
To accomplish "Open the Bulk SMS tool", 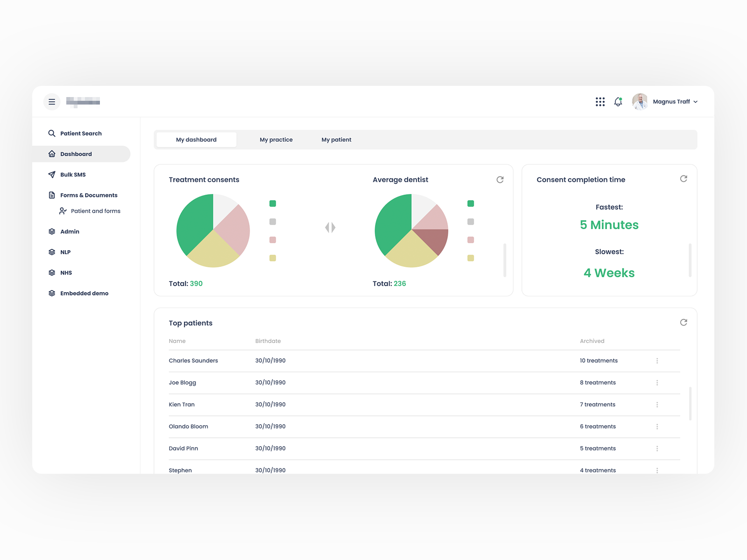I will point(73,174).
